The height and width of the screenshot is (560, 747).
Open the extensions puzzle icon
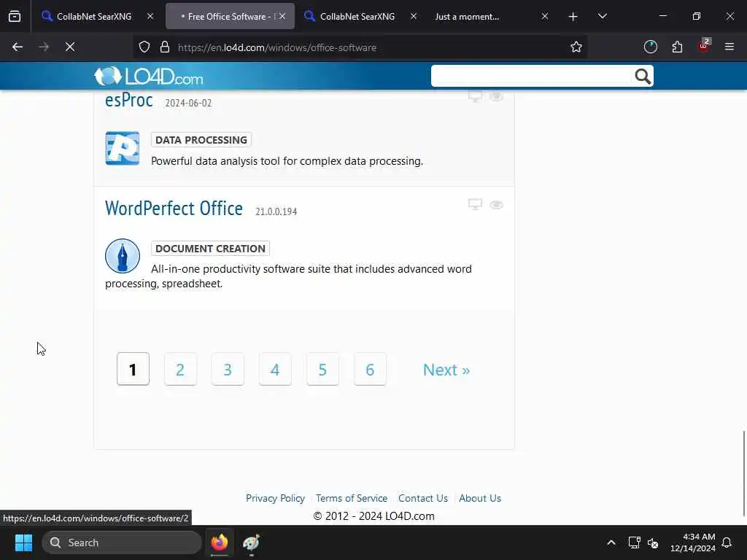[x=677, y=47]
